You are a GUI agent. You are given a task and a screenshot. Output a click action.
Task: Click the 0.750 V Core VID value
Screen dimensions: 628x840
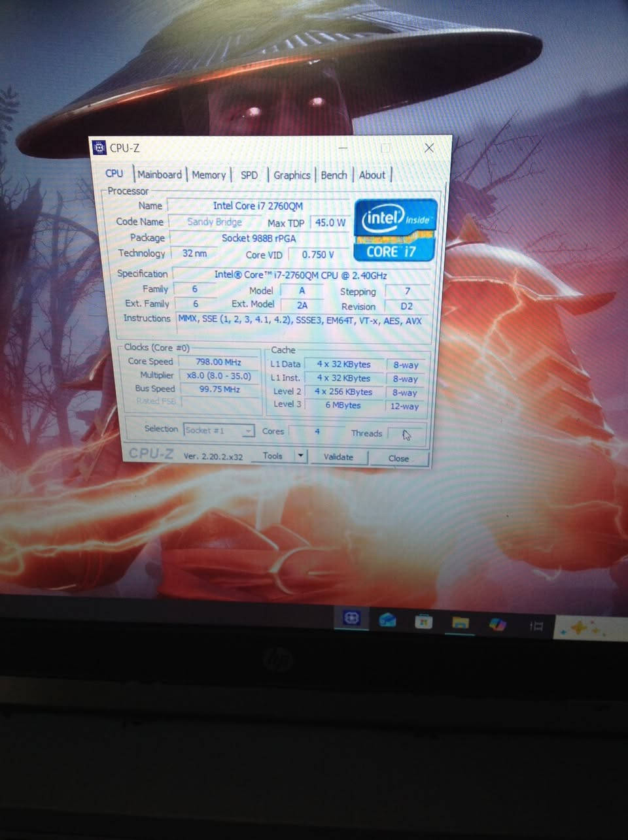pyautogui.click(x=318, y=255)
